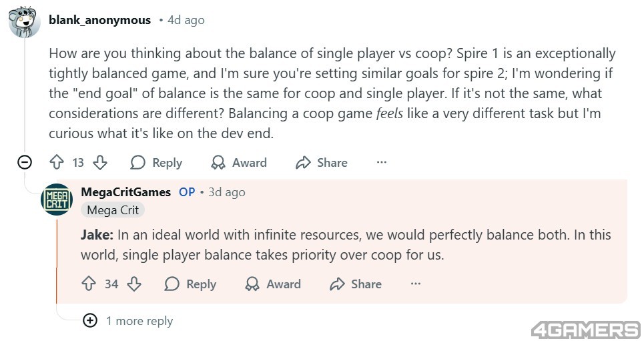Open the MegaCritGames avatar icon

(x=57, y=199)
